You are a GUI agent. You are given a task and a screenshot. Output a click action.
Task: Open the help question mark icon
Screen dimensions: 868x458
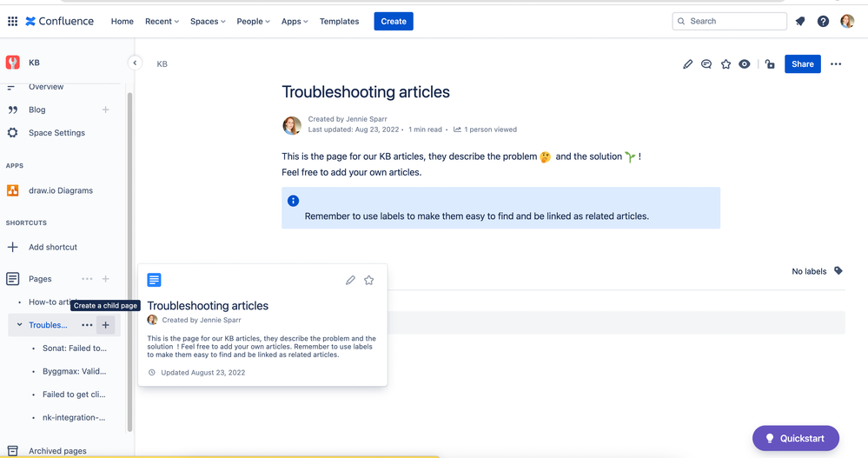click(823, 21)
